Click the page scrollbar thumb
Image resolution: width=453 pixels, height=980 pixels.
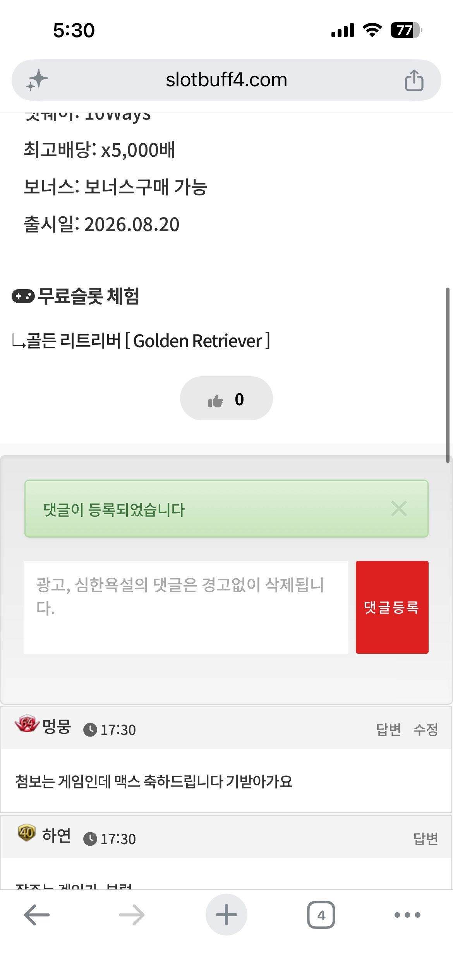click(448, 375)
